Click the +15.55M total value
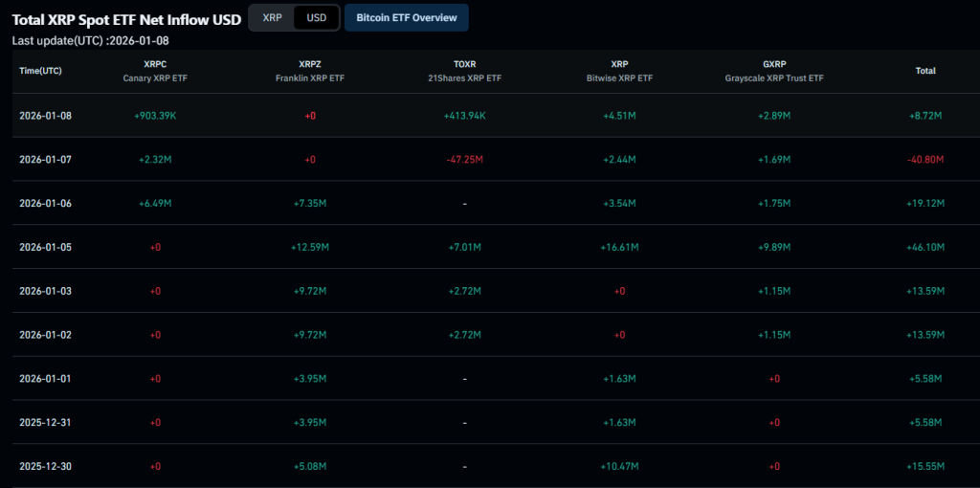 click(925, 466)
